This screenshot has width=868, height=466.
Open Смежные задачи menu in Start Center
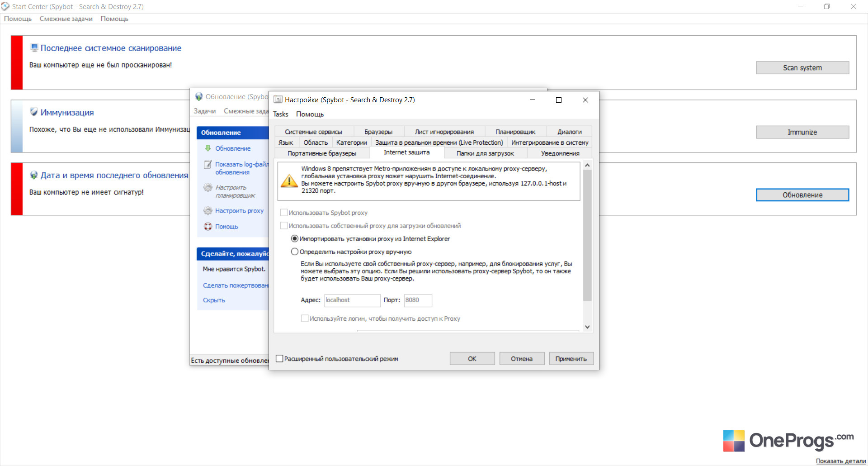(x=66, y=19)
